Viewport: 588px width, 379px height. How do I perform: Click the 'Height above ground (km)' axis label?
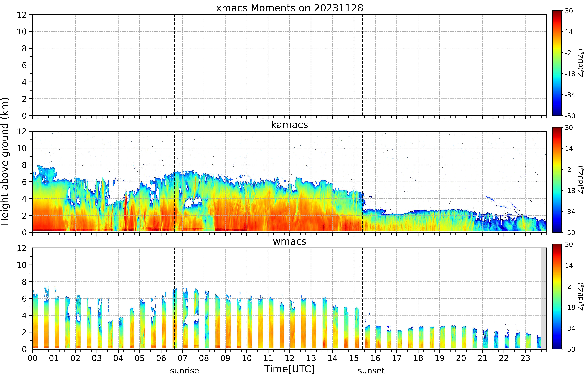[5, 161]
